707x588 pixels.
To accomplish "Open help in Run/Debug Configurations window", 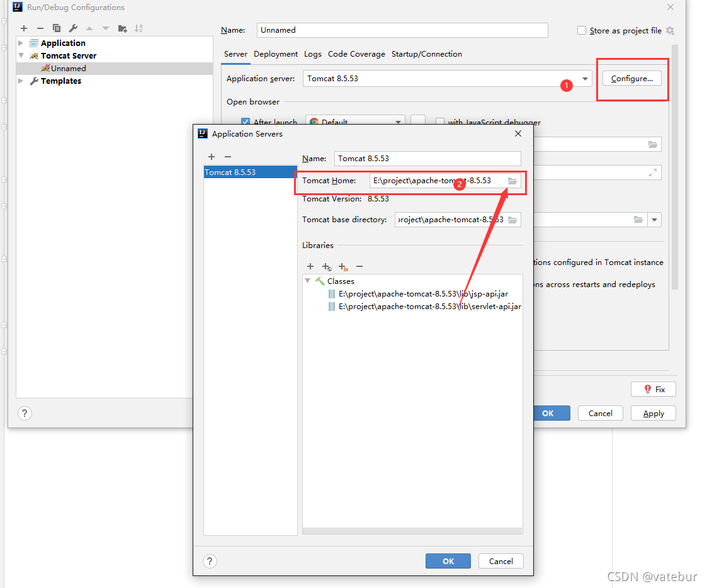I will coord(25,413).
